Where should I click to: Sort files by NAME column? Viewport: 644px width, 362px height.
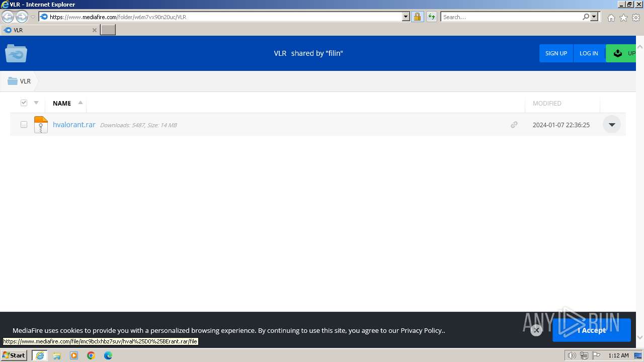click(x=62, y=103)
